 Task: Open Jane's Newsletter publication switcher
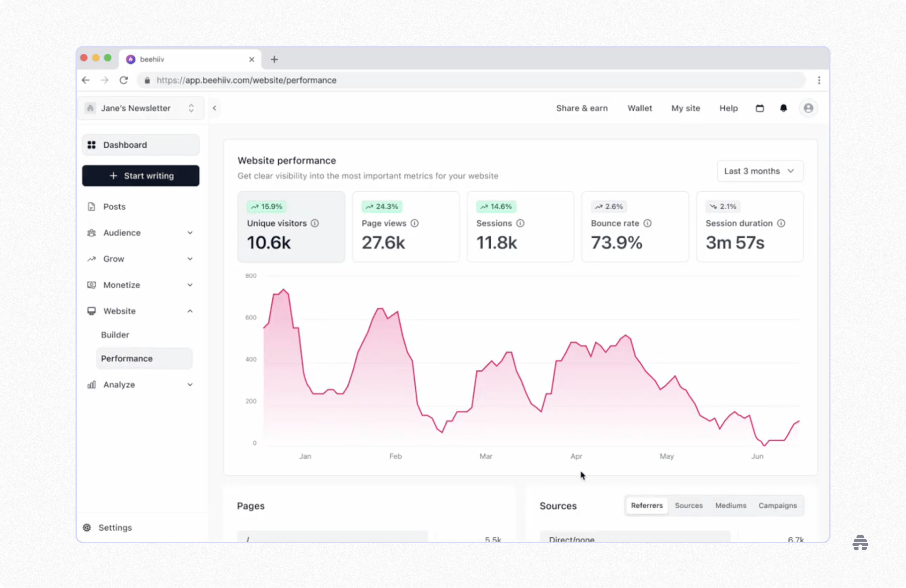click(x=141, y=108)
